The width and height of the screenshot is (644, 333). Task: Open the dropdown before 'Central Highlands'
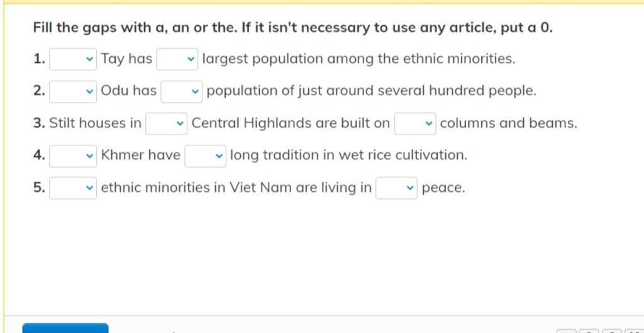(x=166, y=123)
